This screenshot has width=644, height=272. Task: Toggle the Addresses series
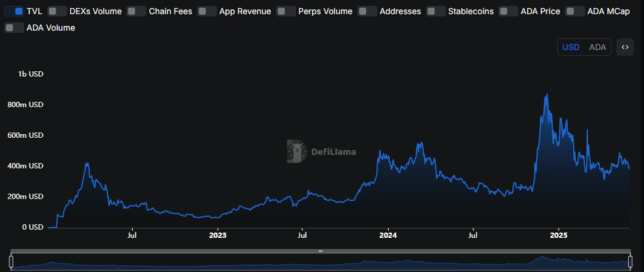[x=367, y=12]
